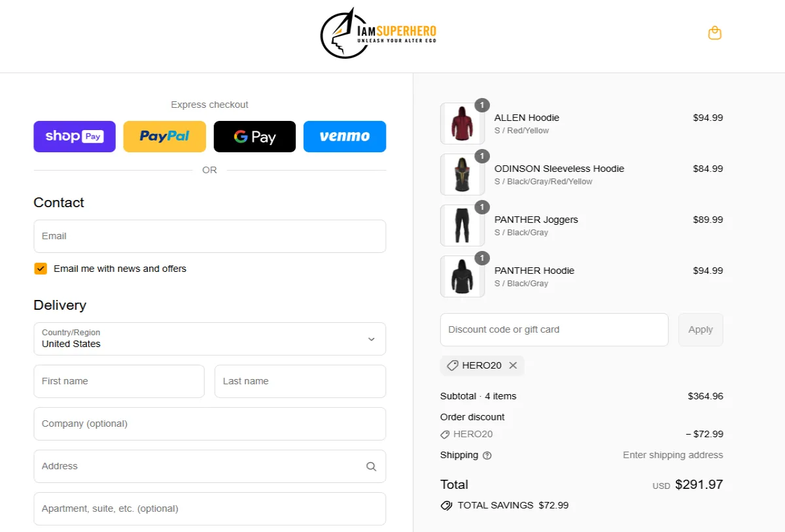
Task: Click the address search magnifier icon
Action: (x=371, y=467)
